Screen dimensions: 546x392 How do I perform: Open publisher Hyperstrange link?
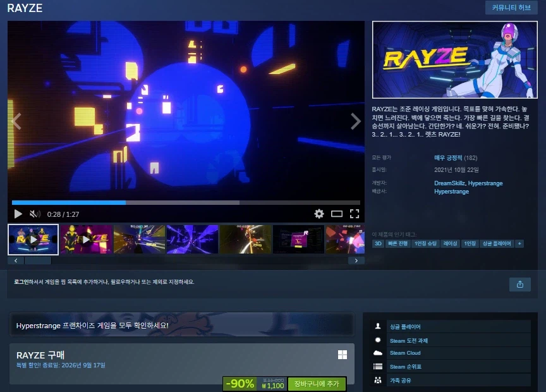click(451, 192)
